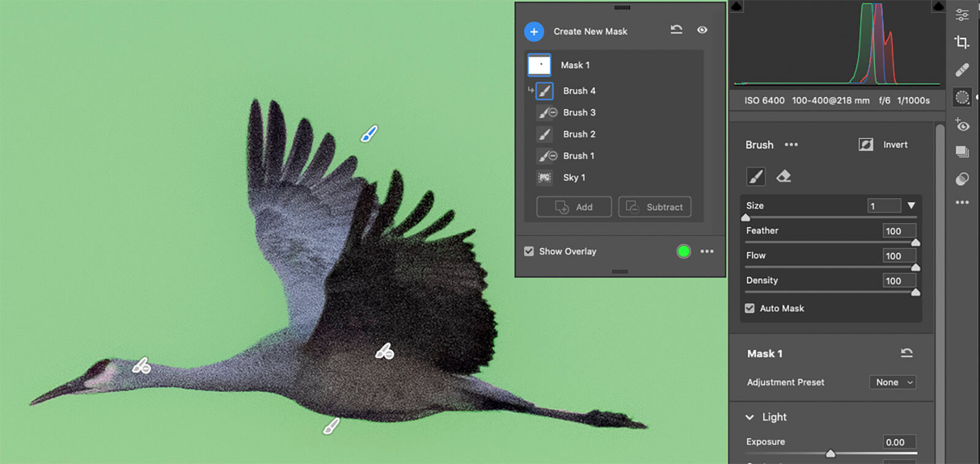Click the Invert mask icon

pyautogui.click(x=865, y=145)
